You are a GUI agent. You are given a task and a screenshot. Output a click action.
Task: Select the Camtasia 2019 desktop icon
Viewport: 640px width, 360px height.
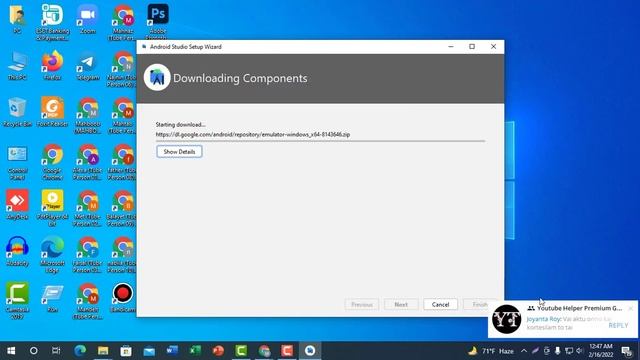(x=17, y=301)
